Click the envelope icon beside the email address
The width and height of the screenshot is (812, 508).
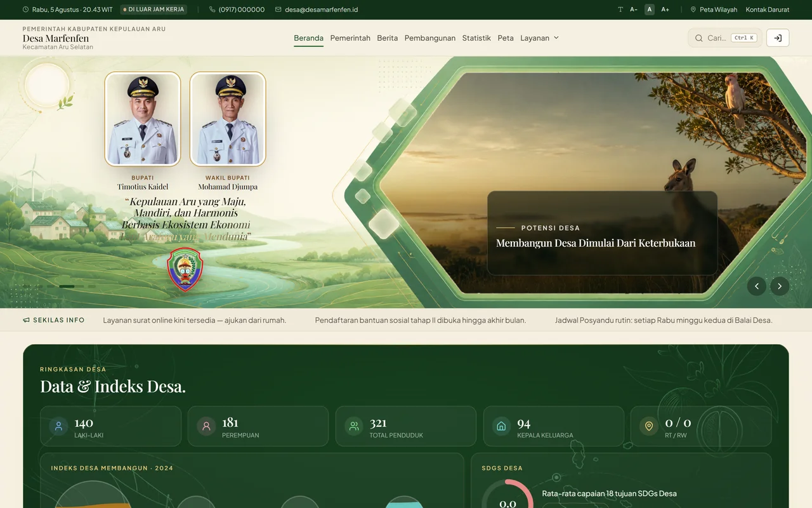278,10
